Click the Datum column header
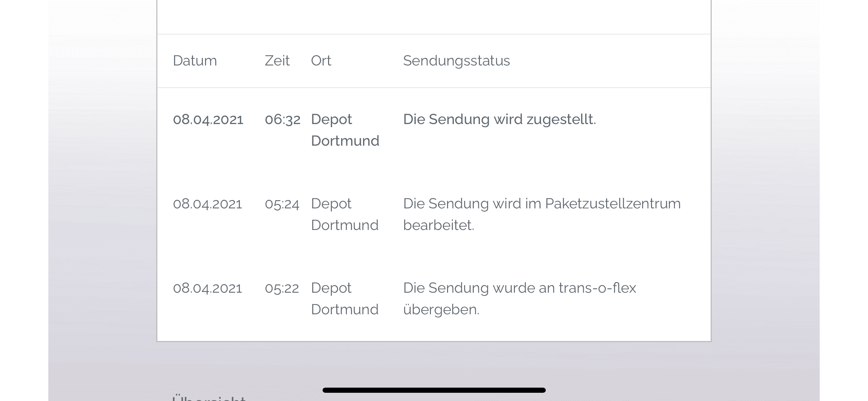 pyautogui.click(x=195, y=61)
